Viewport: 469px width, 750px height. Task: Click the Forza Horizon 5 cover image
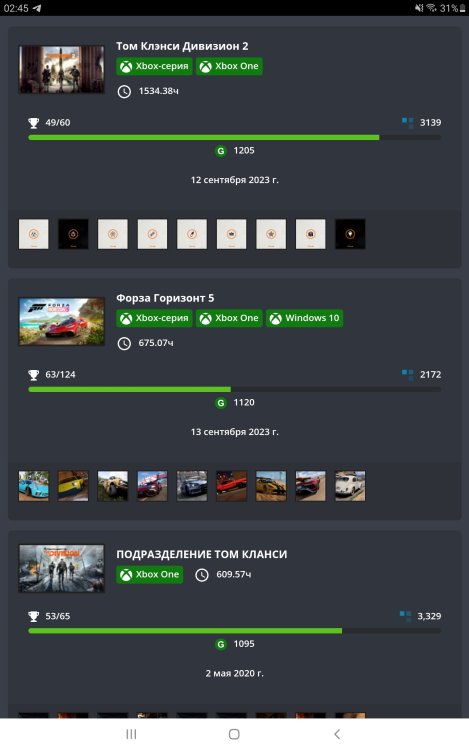[x=62, y=321]
